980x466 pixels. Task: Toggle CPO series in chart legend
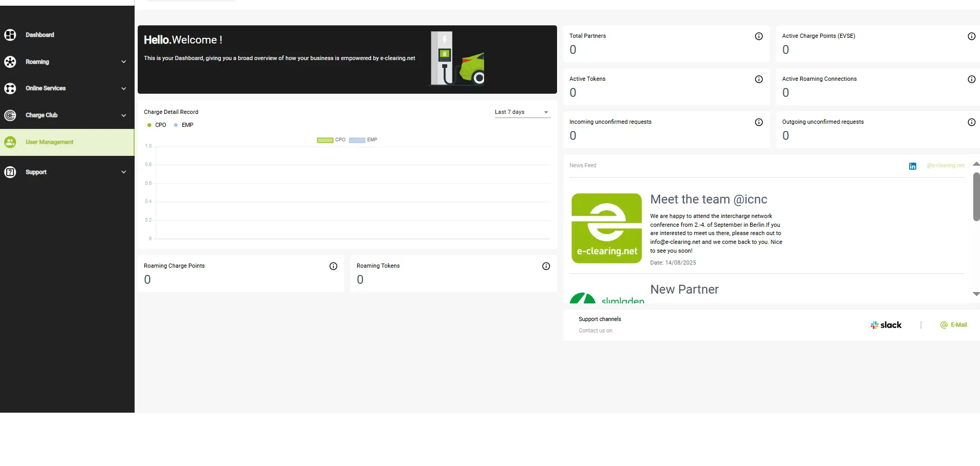click(x=331, y=140)
